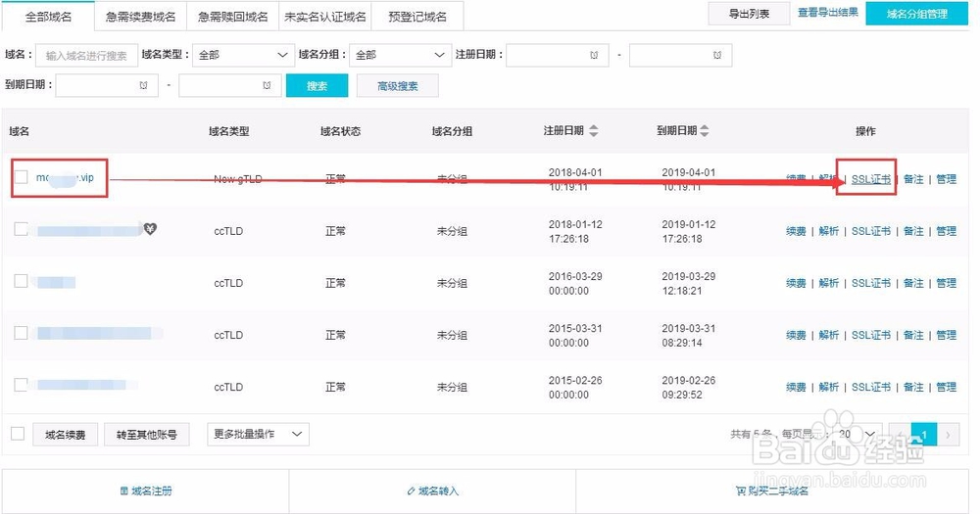Click SSL证书 in 2015-02-26 row

870,387
